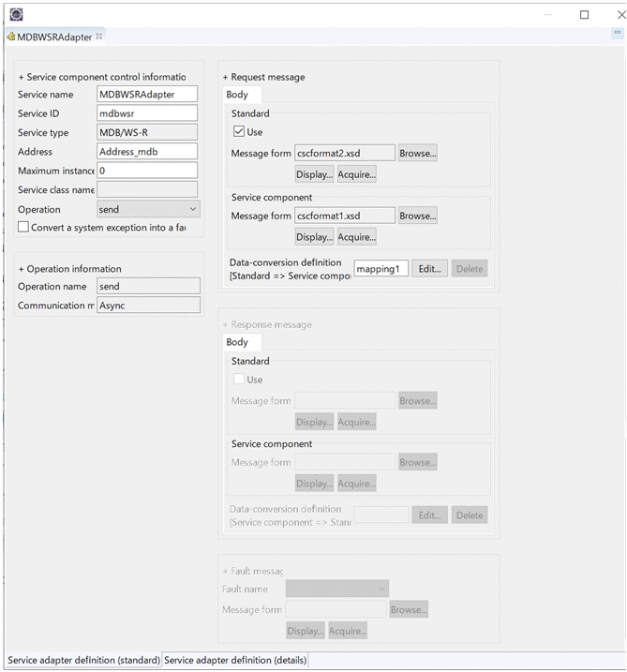Screen dimensions: 627x672
Task: Browse for Response Standard message form
Action: tap(418, 401)
